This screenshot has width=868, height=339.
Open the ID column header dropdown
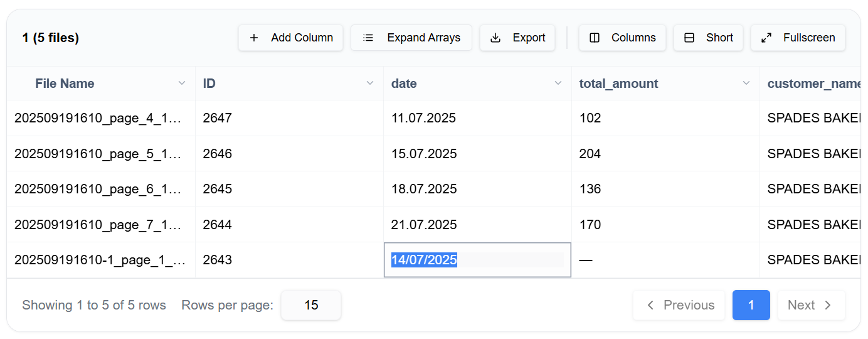[x=370, y=83]
